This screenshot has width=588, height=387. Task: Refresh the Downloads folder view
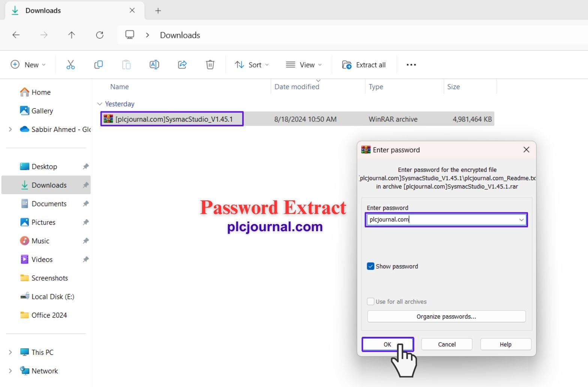point(100,35)
